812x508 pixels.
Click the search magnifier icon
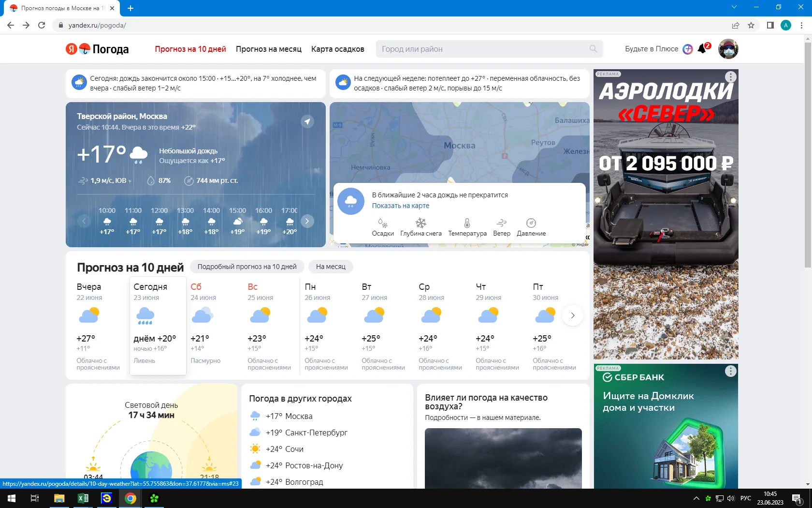click(593, 49)
